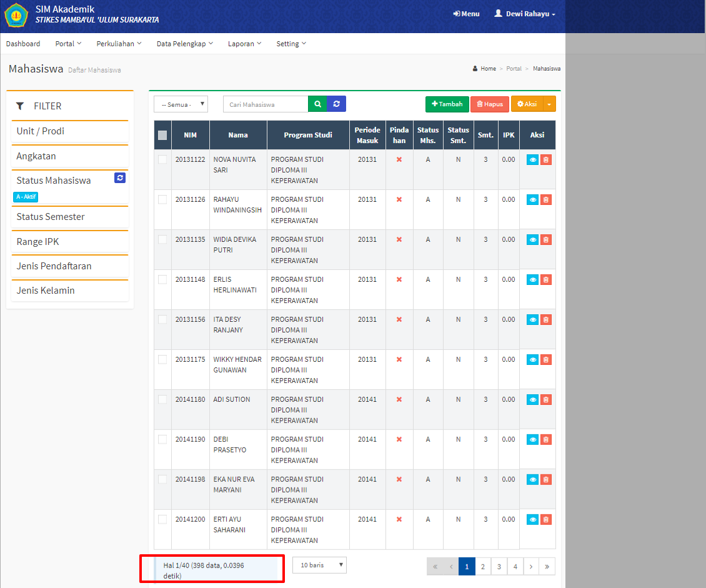
Task: Click the red Hapus button
Action: click(x=490, y=104)
